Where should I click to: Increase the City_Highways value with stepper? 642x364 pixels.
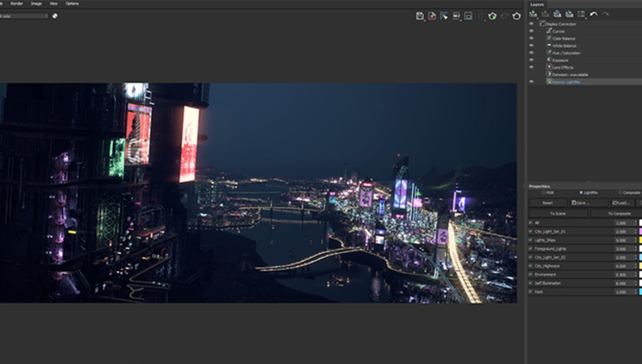tap(636, 264)
